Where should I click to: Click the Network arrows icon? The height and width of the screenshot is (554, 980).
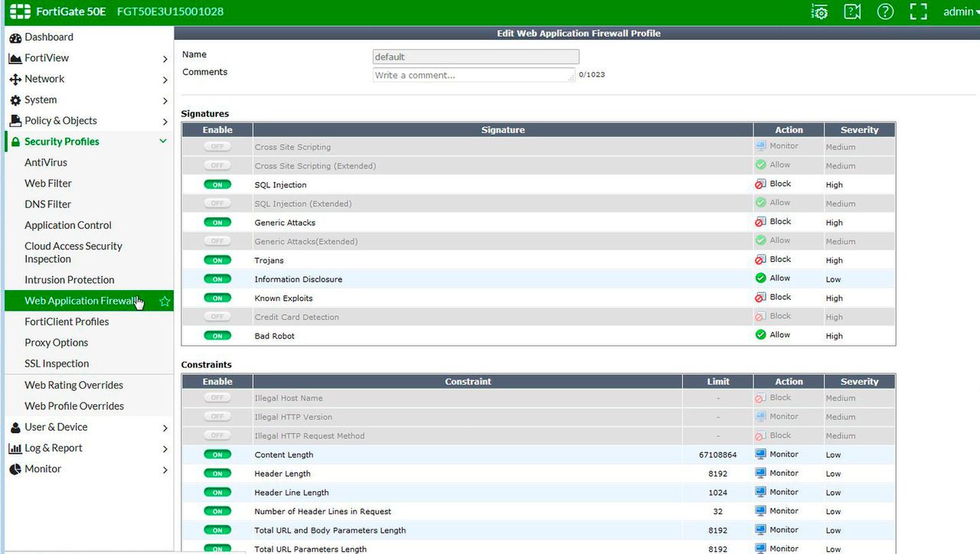click(15, 80)
